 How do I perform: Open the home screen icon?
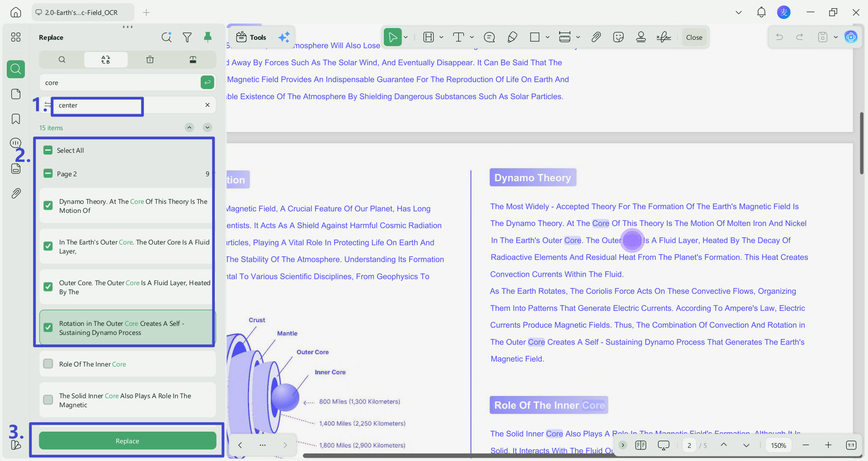tap(16, 12)
